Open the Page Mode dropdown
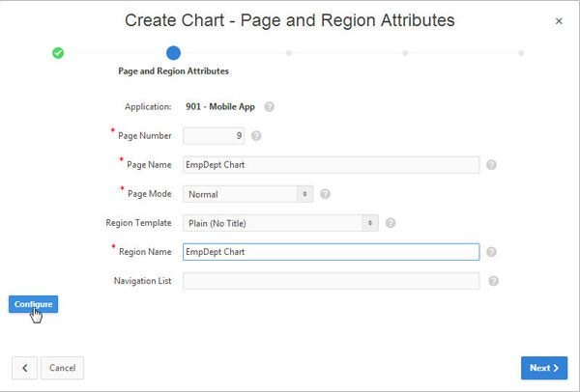The height and width of the screenshot is (392, 580). pyautogui.click(x=248, y=194)
